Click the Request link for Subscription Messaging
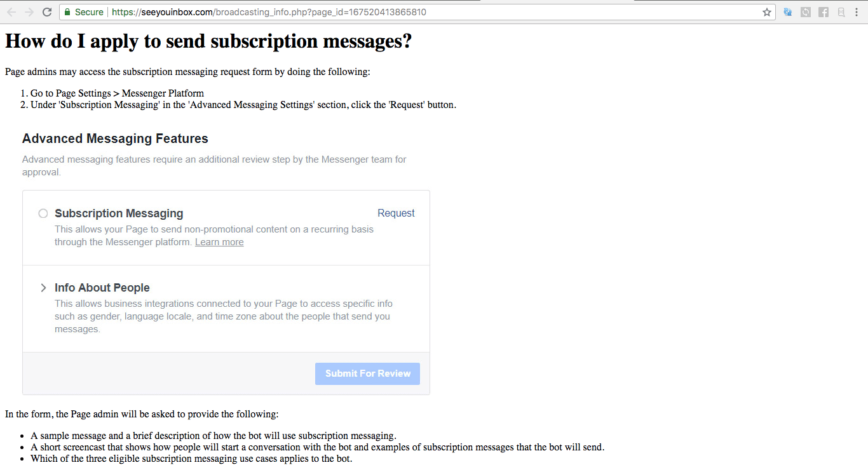The height and width of the screenshot is (465, 868). click(x=396, y=213)
